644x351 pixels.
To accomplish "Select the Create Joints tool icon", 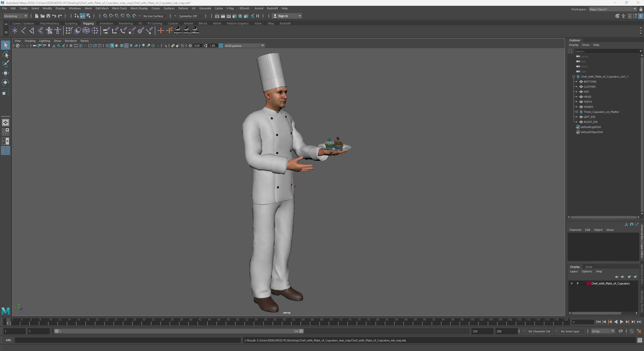I will point(23,31).
